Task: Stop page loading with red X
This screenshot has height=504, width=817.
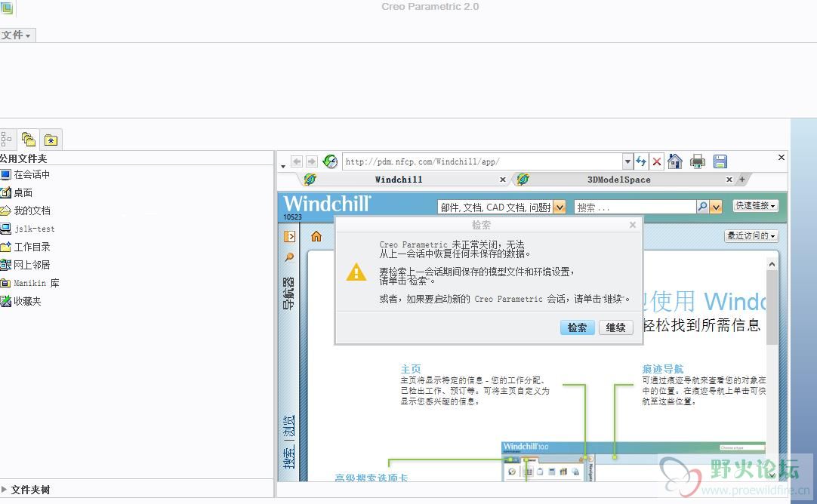Action: pyautogui.click(x=657, y=162)
